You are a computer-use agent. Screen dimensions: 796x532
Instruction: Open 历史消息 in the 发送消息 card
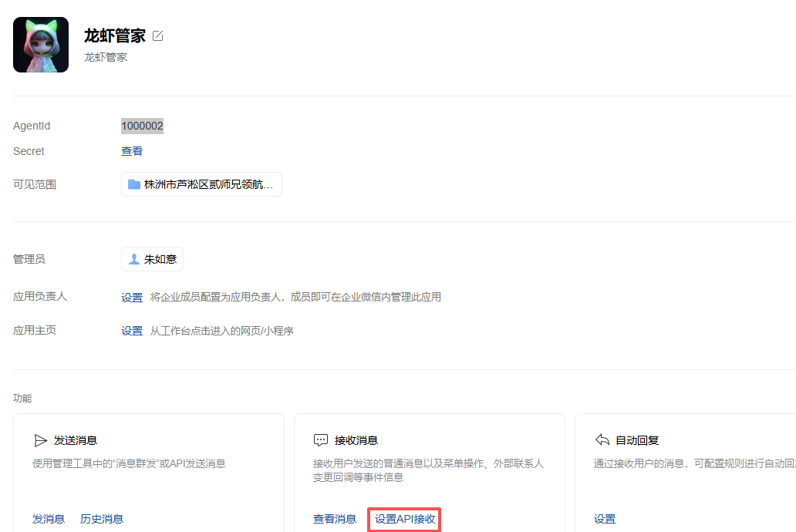coord(101,519)
